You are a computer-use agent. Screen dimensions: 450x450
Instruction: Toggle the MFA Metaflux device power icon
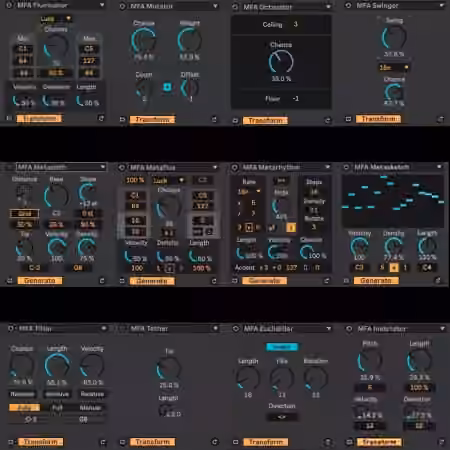tap(122, 167)
